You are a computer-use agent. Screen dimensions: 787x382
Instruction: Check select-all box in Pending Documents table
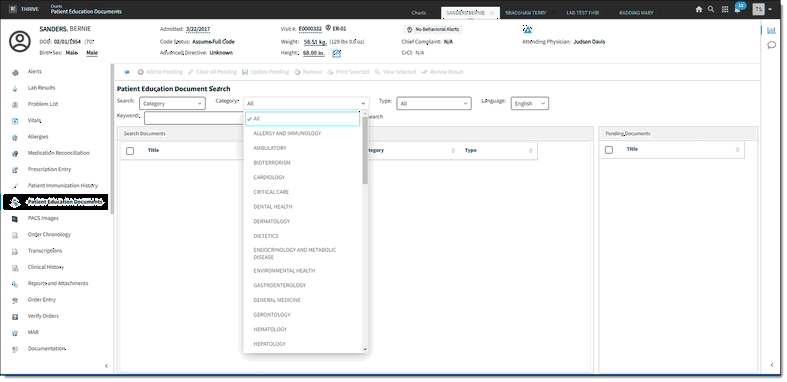coord(609,150)
